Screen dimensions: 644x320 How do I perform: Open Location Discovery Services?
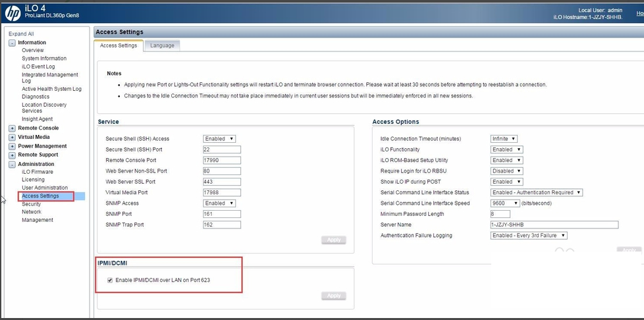coord(44,107)
